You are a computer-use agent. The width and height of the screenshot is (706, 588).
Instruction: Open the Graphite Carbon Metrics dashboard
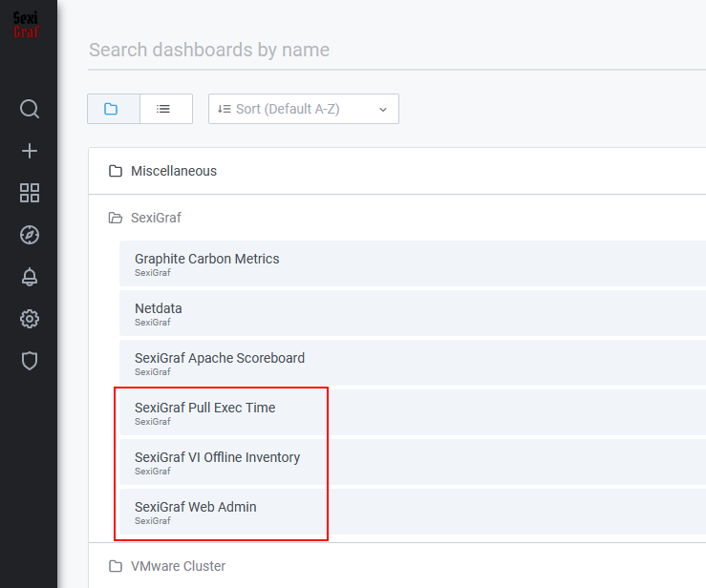point(413,263)
